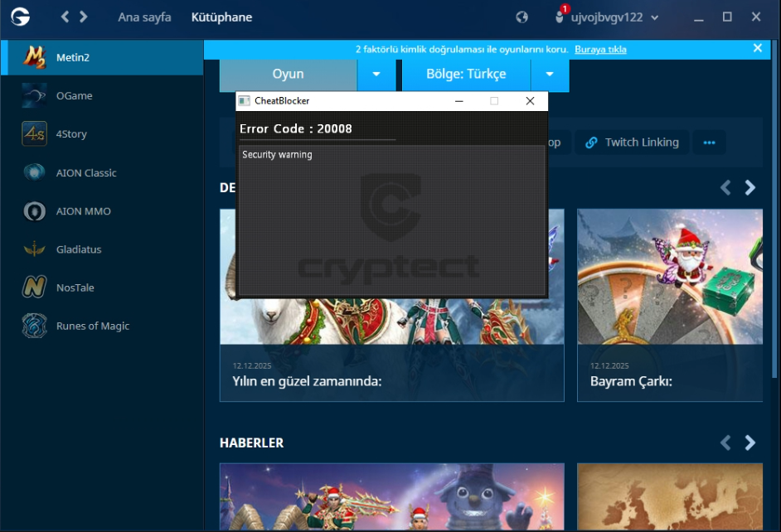Select AION MMO in the sidebar

tap(102, 211)
